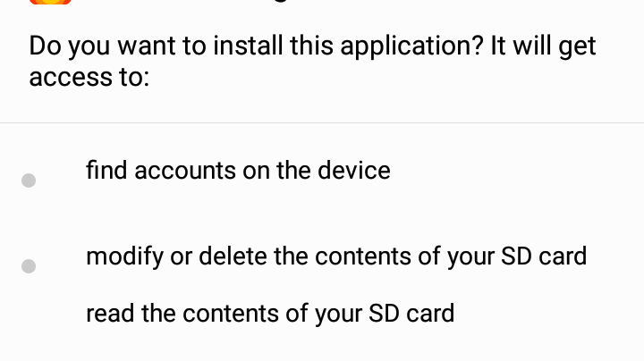Click the word application? in the prompt

click(412, 46)
